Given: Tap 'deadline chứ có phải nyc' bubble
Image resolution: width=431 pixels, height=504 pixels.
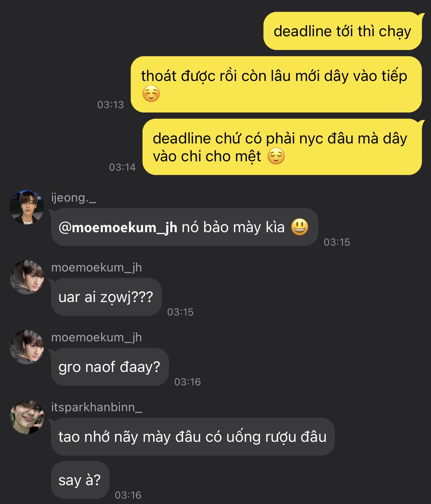Looking at the screenshot, I should tap(282, 147).
